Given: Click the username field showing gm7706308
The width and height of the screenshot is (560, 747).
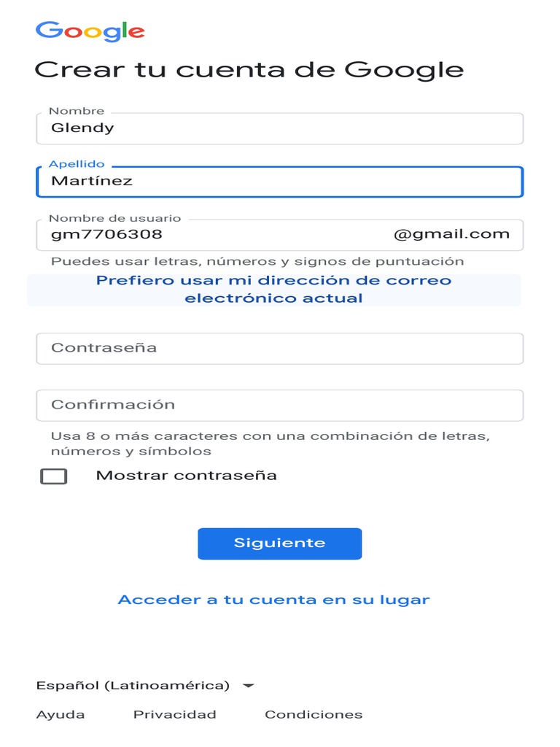Looking at the screenshot, I should (211, 235).
